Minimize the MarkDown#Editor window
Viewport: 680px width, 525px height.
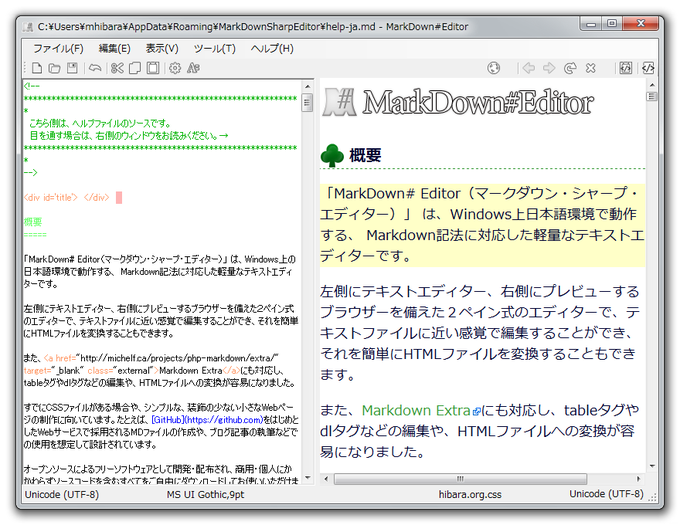(x=591, y=24)
